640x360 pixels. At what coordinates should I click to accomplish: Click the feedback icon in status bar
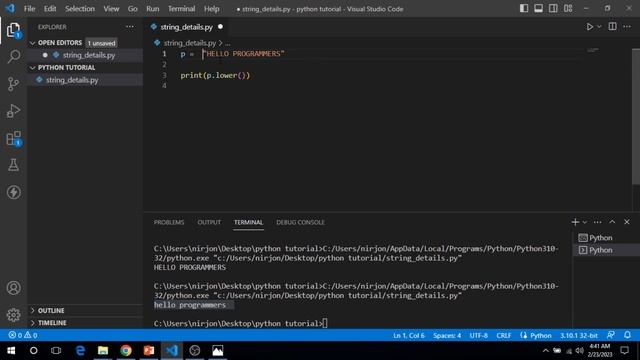click(611, 335)
